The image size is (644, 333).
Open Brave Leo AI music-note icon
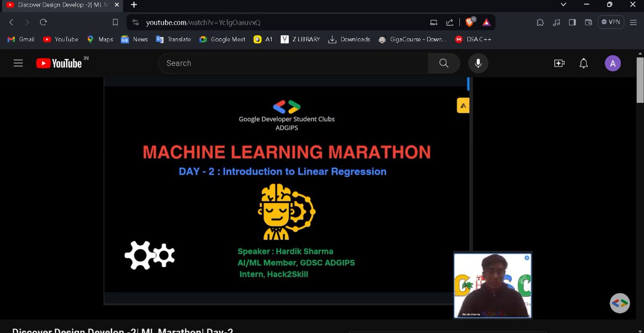coord(556,21)
